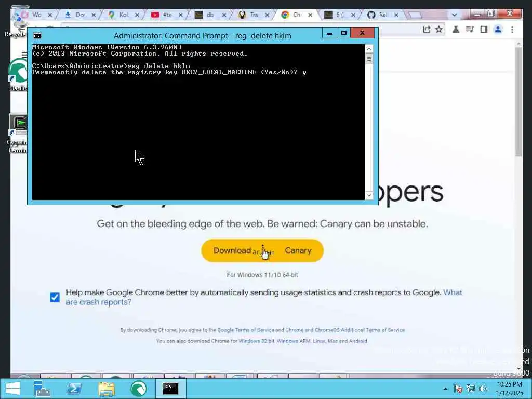Click the Download Chrome Canary button
The width and height of the screenshot is (532, 399).
[x=262, y=251]
